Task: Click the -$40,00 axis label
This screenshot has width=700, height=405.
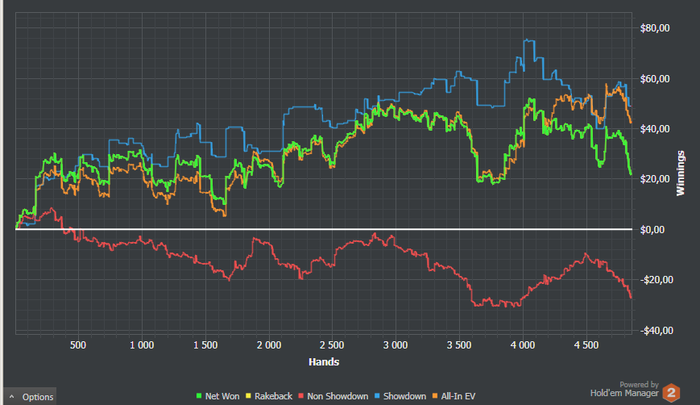Action: click(656, 330)
